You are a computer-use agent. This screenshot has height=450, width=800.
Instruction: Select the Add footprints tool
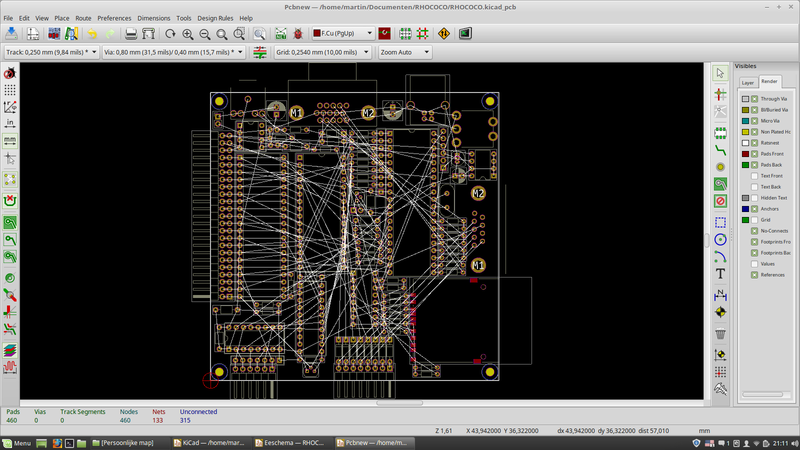pyautogui.click(x=720, y=133)
